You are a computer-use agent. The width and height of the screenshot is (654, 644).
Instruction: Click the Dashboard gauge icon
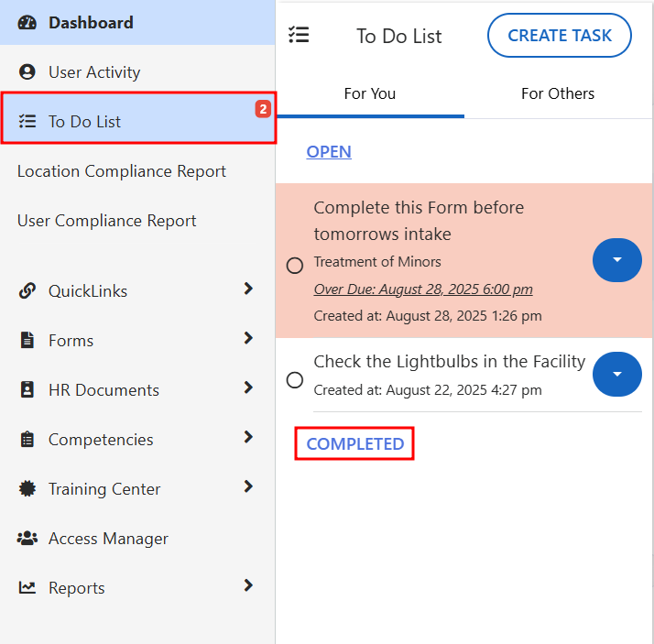[27, 23]
